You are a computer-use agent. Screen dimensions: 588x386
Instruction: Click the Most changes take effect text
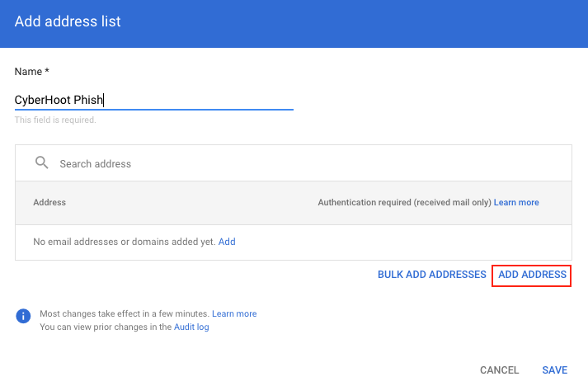[125, 313]
